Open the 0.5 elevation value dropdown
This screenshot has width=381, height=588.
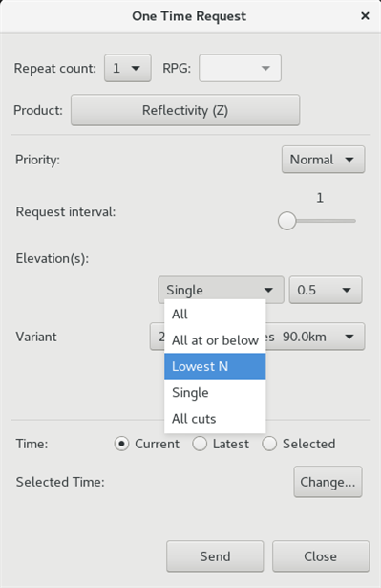326,290
